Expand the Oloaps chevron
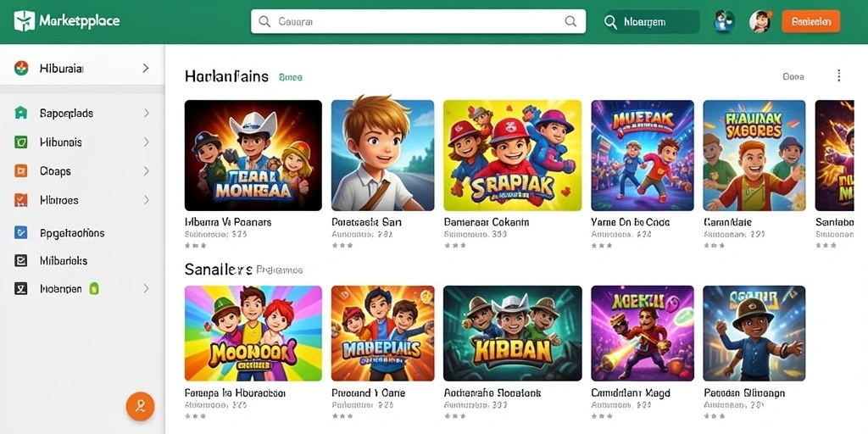This screenshot has height=434, width=868. [x=146, y=171]
